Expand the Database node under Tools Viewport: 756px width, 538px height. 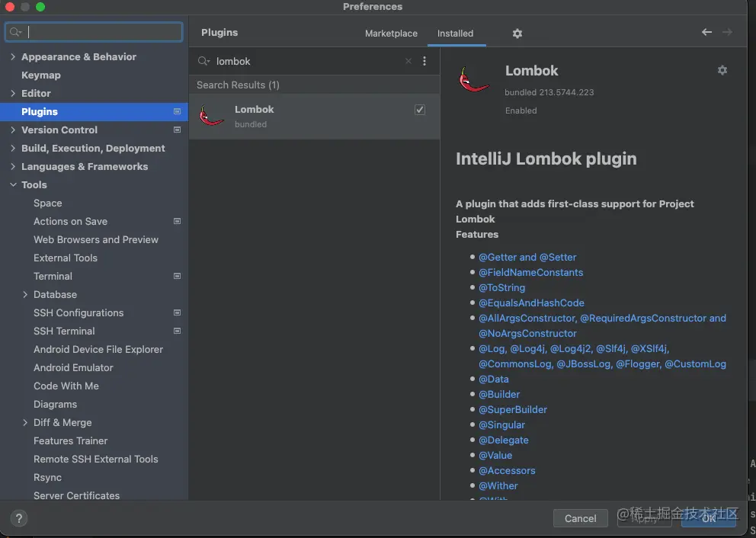[25, 294]
